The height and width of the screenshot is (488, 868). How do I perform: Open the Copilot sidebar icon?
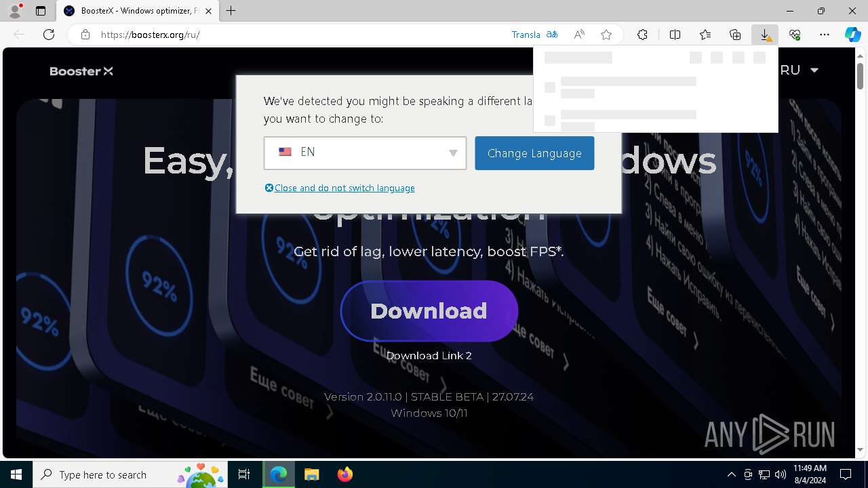[852, 35]
